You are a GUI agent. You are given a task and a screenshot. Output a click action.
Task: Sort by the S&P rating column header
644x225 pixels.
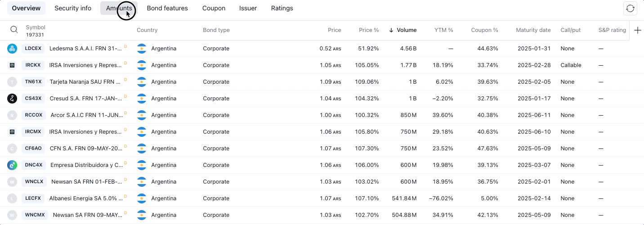(x=612, y=30)
